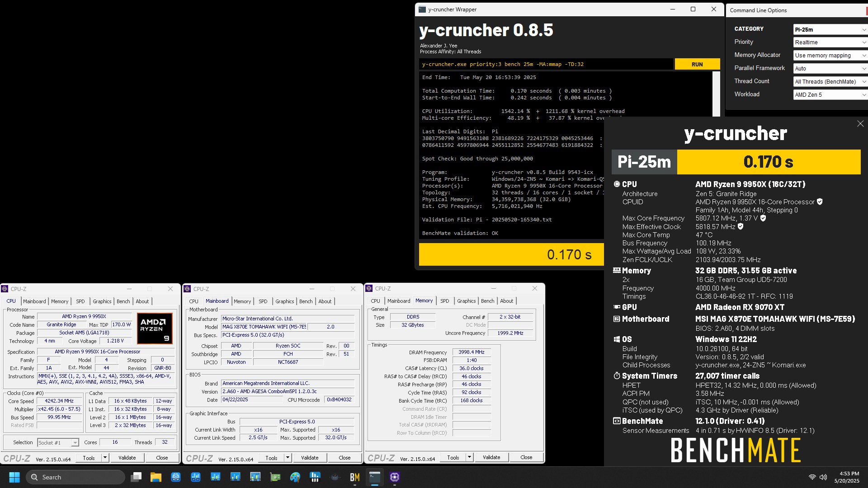Click the y-cruncher Wrapper title bar icon
This screenshot has height=488, width=868.
422,9
